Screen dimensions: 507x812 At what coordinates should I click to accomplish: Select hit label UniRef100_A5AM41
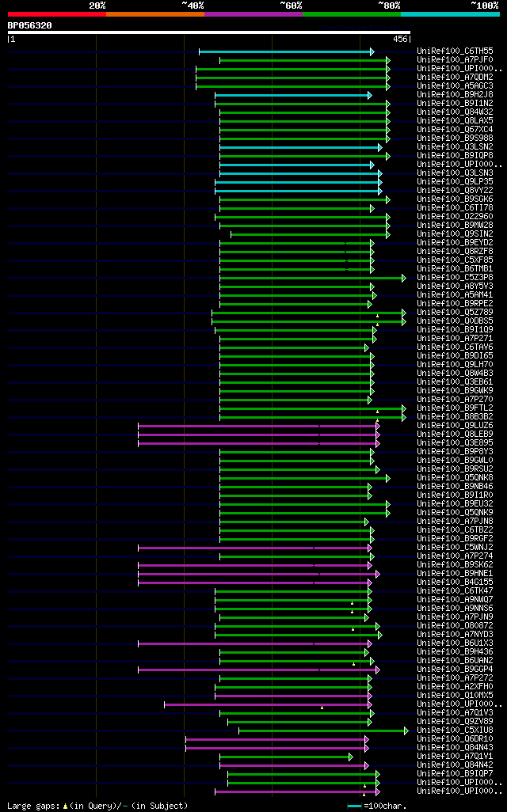(456, 294)
